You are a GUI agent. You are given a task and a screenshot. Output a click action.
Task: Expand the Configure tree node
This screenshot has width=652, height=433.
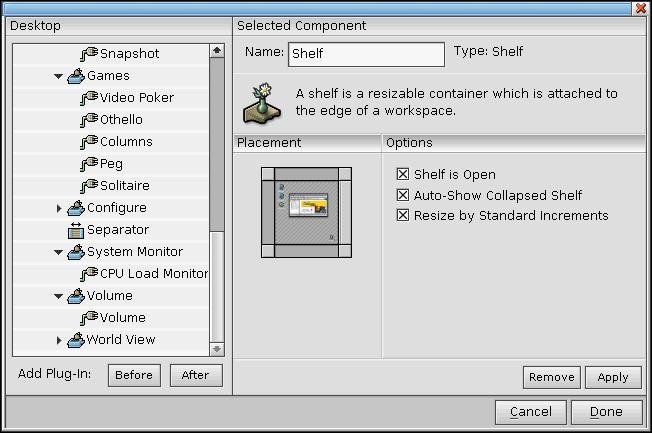(59, 208)
